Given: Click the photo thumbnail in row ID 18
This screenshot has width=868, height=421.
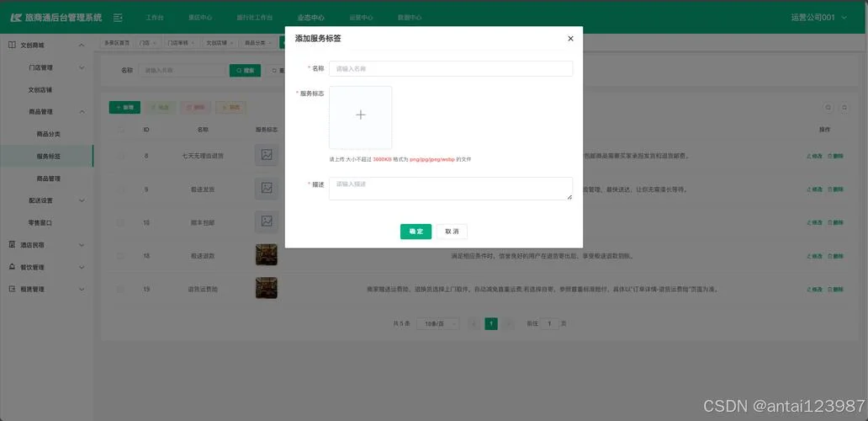Looking at the screenshot, I should (x=267, y=255).
